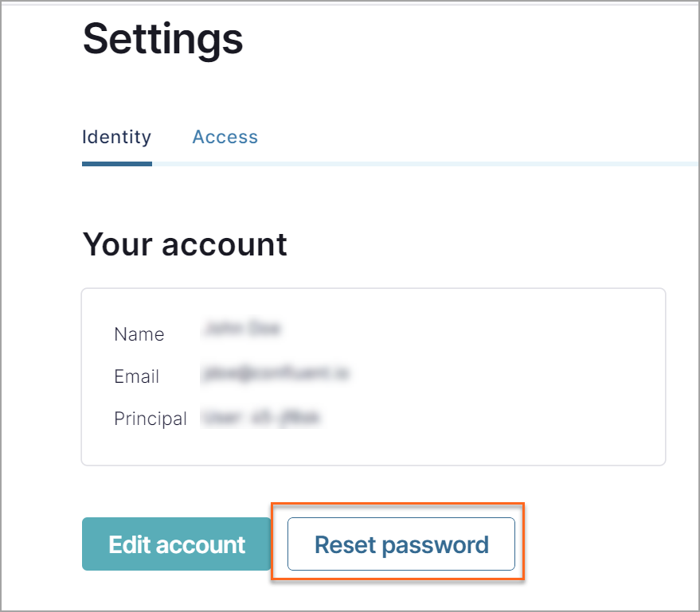Click the Principal label
This screenshot has width=700, height=612.
click(x=151, y=418)
